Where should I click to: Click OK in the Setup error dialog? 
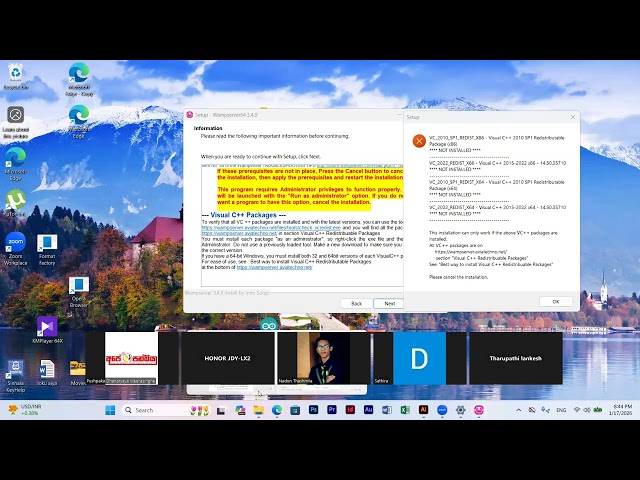556,302
